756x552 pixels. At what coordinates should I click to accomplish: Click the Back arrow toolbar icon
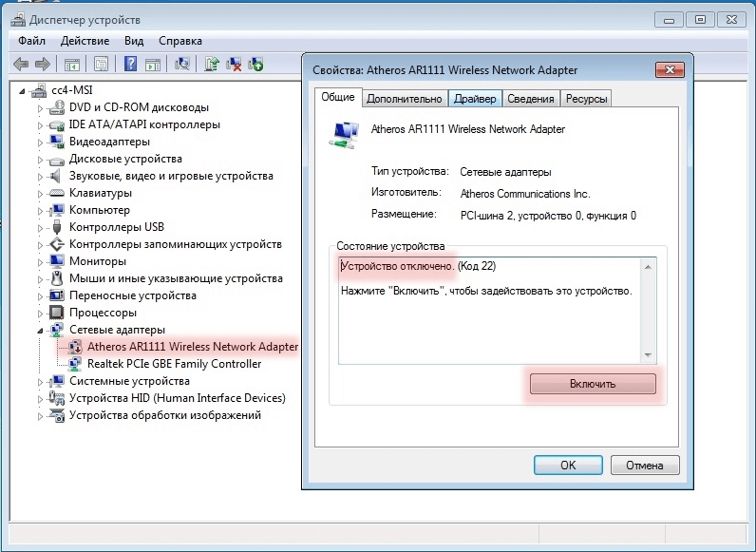pos(21,65)
